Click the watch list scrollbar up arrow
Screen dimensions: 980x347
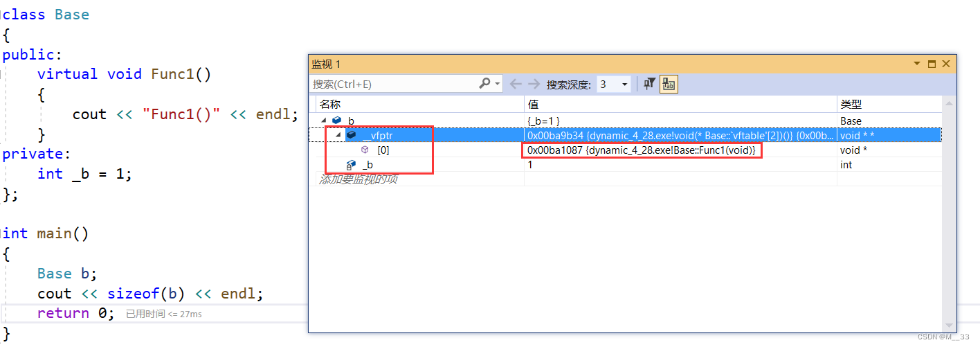(x=949, y=104)
